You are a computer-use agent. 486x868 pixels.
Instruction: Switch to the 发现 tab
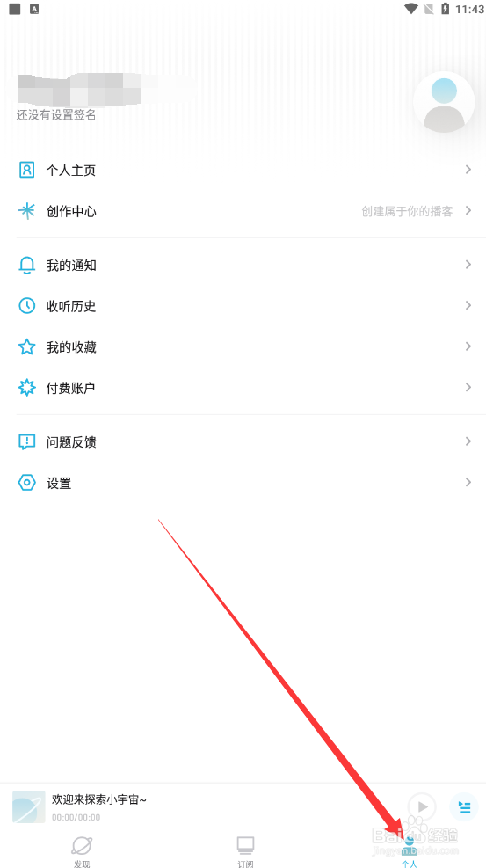click(82, 851)
